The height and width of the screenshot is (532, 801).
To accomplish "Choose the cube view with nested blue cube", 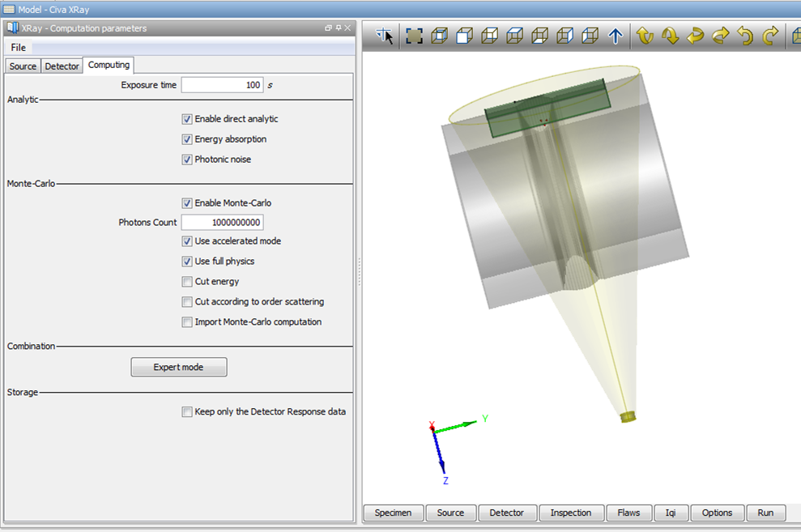I will pyautogui.click(x=439, y=36).
